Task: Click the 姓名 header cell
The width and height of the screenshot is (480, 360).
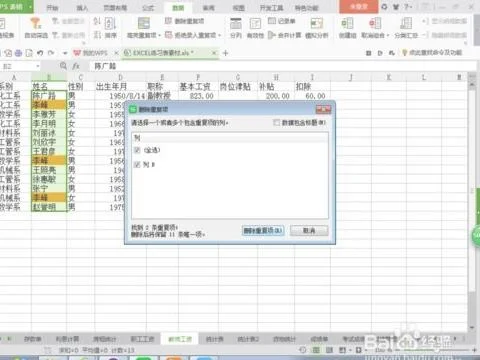Action: (x=49, y=87)
